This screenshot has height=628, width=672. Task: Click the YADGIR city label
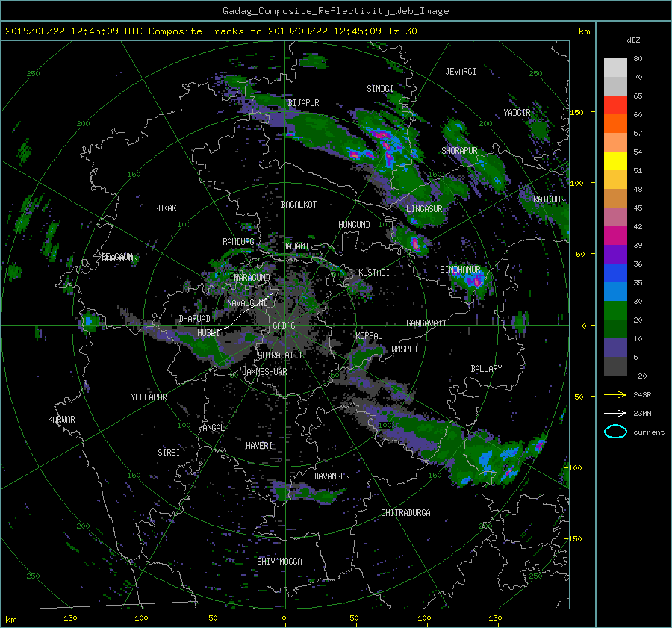point(517,113)
